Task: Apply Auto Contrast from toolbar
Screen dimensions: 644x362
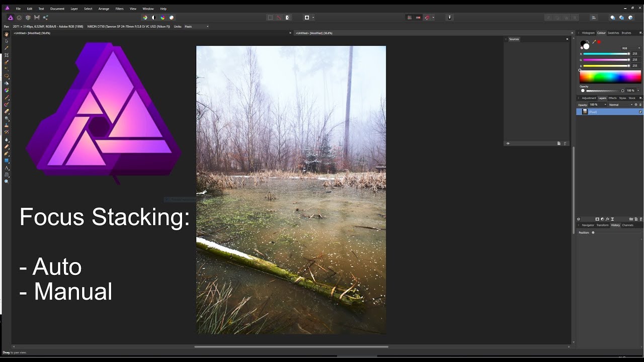Action: [153, 18]
